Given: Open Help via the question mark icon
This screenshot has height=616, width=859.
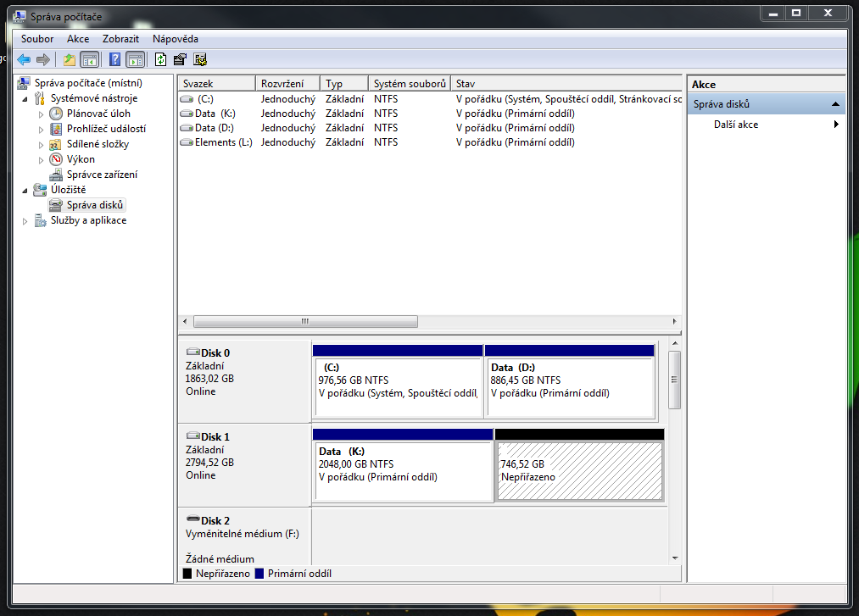Looking at the screenshot, I should [114, 59].
